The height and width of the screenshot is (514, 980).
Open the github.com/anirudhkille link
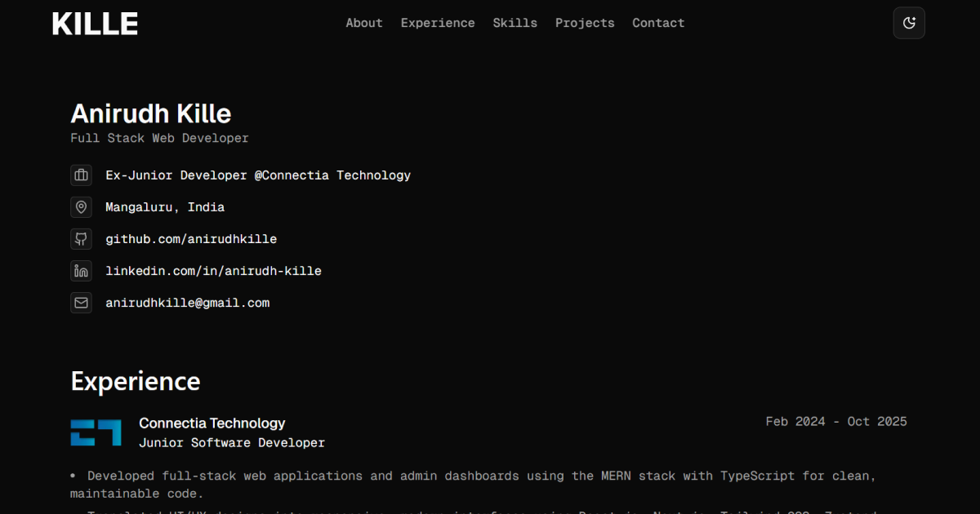(191, 238)
